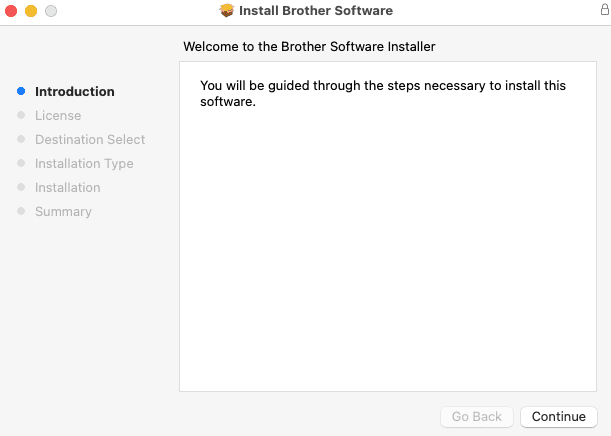This screenshot has height=436, width=611.
Task: Click the Summary step label
Action: pos(63,212)
